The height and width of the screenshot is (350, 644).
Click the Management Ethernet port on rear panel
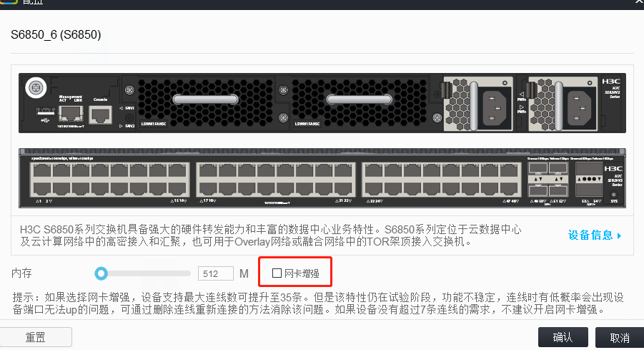tap(71, 114)
